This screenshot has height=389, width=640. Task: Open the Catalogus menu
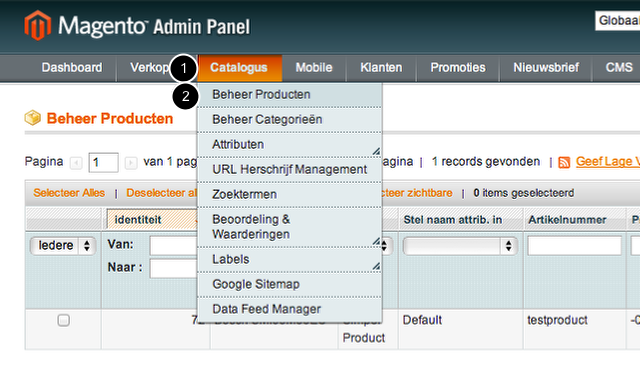point(239,68)
